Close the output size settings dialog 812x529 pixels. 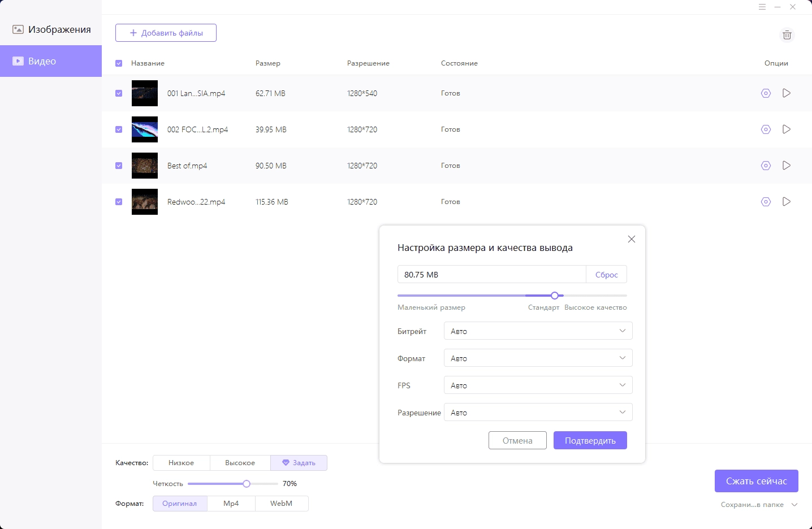coord(632,239)
